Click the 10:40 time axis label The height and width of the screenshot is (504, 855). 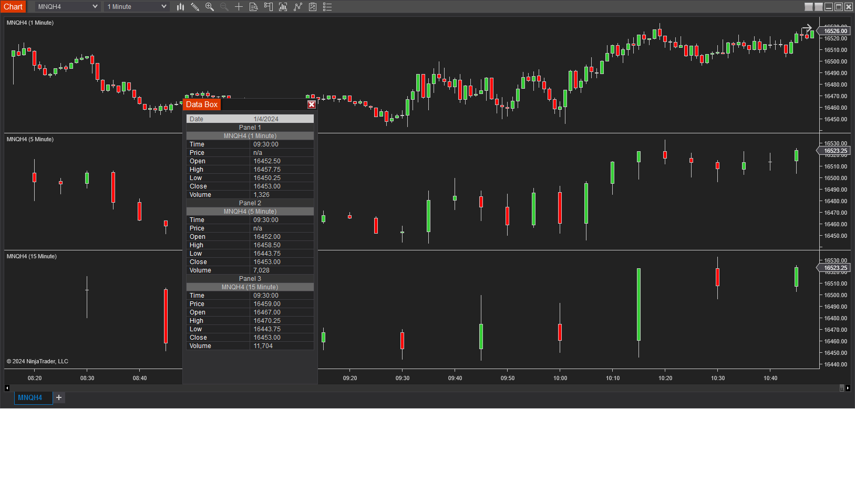click(x=770, y=378)
